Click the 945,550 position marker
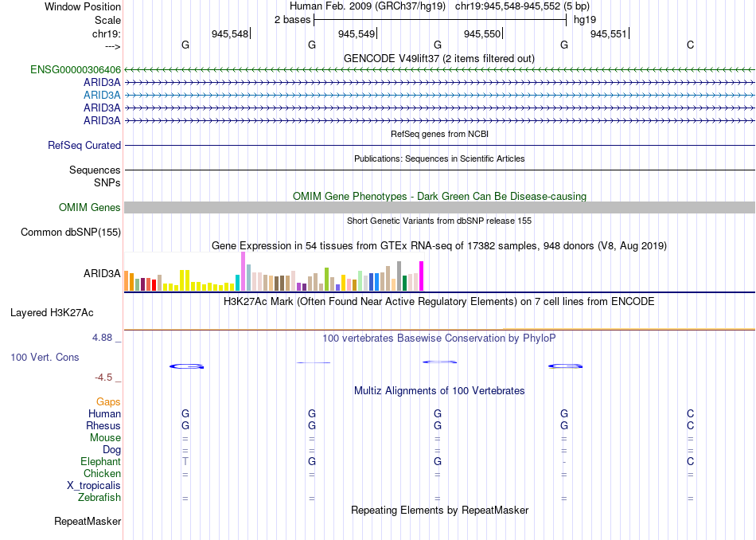This screenshot has height=540, width=756. click(483, 33)
